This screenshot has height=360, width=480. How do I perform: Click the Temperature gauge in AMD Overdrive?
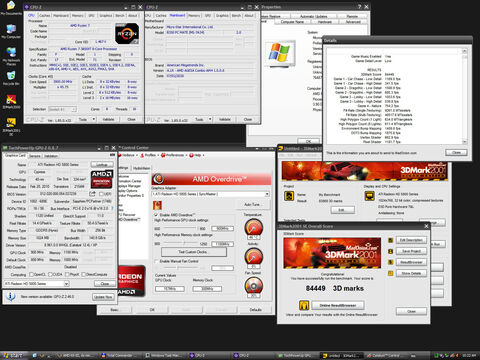[253, 227]
